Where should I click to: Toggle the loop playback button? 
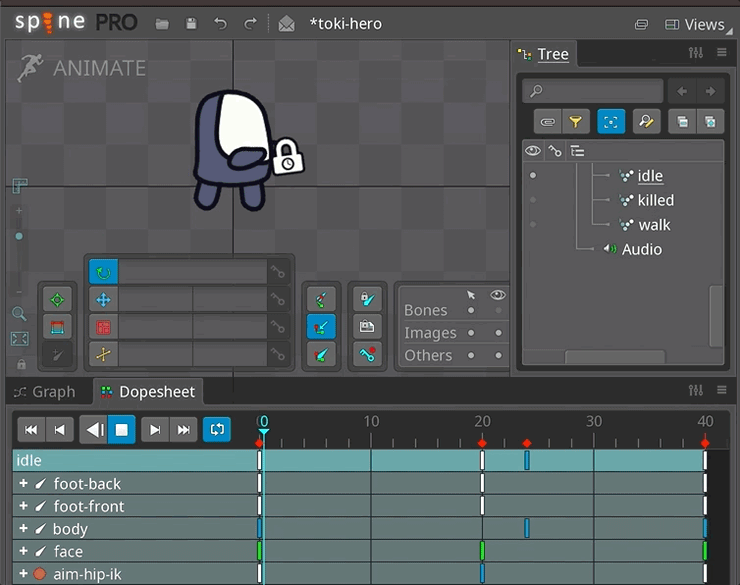coord(216,430)
